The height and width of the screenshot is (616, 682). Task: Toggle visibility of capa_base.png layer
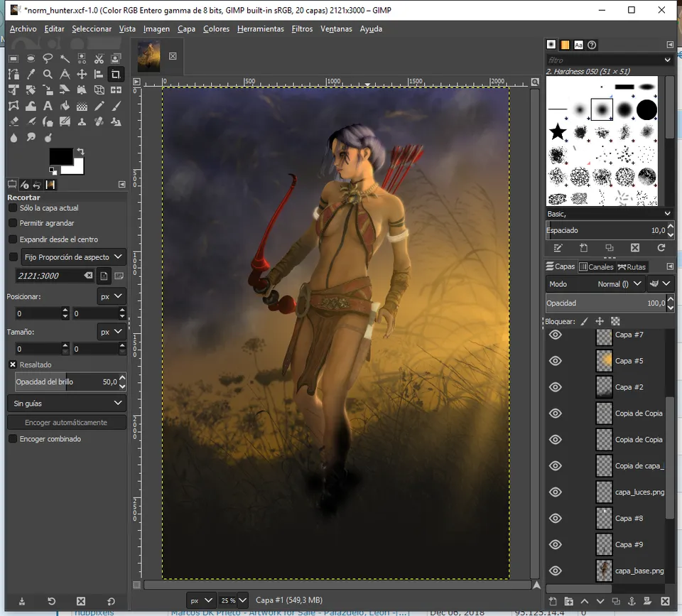pos(556,571)
